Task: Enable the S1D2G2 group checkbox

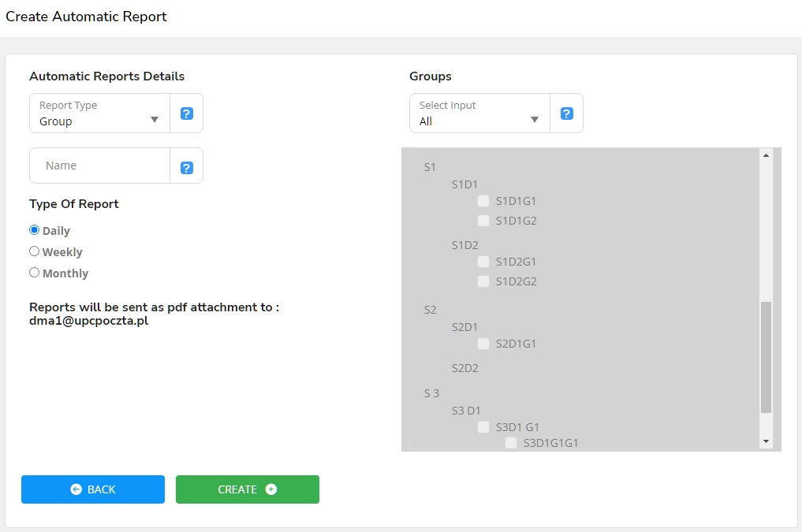Action: 483,281
